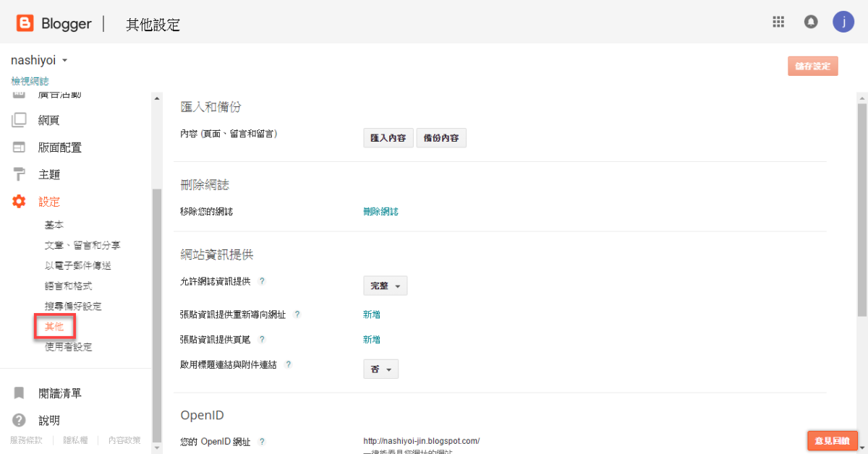Open 使用者設定 submenu
The image size is (868, 454).
(x=69, y=346)
